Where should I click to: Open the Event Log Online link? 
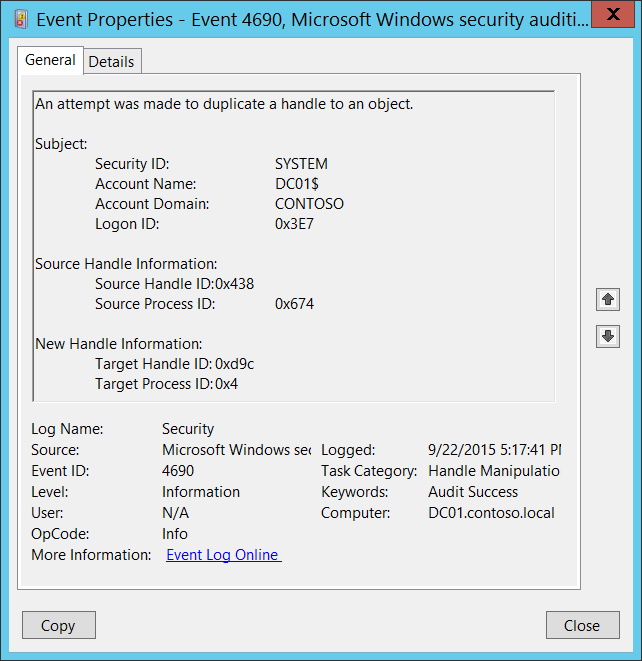(223, 555)
